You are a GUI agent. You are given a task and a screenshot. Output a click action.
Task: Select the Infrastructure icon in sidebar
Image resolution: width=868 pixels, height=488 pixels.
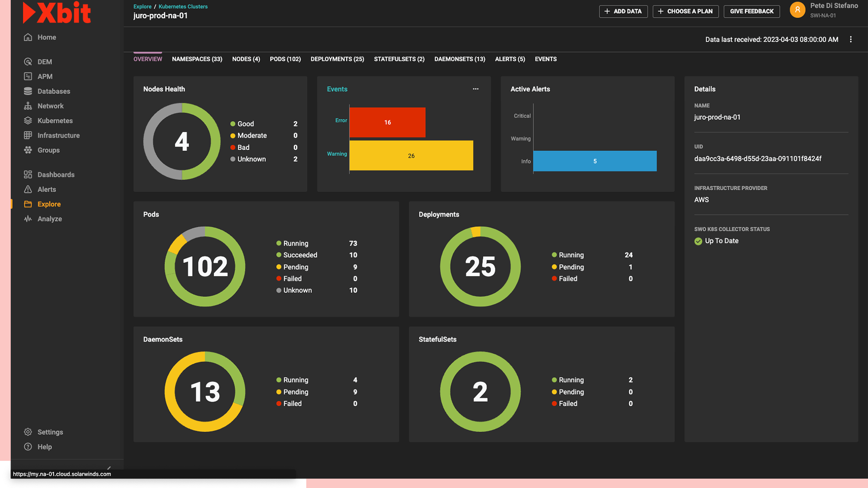28,135
